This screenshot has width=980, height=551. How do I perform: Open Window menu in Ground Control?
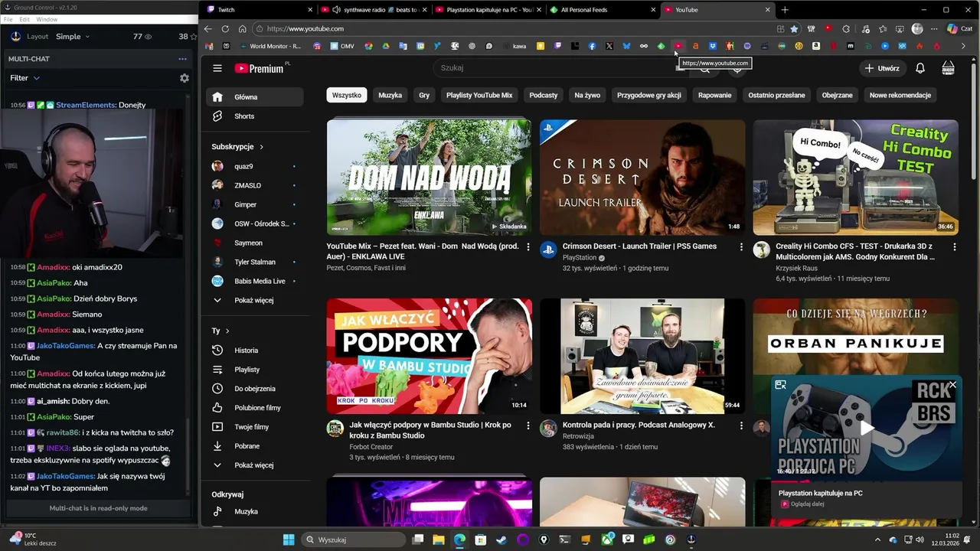pos(47,19)
